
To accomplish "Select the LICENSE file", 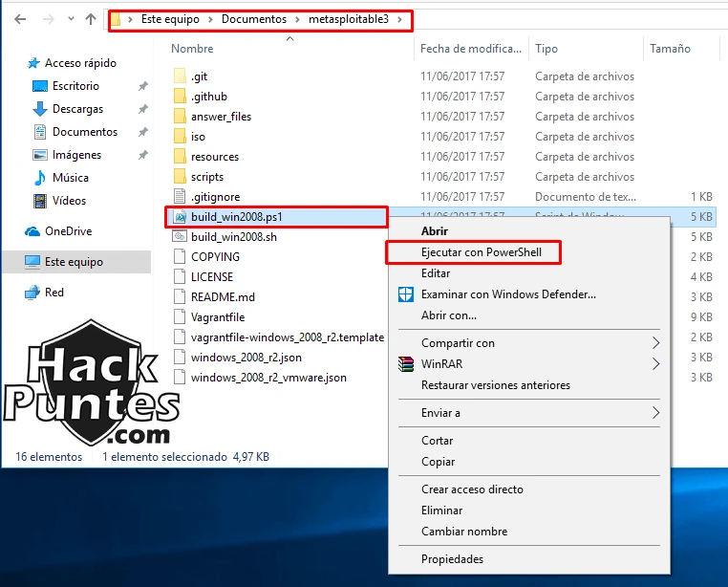I will [212, 277].
